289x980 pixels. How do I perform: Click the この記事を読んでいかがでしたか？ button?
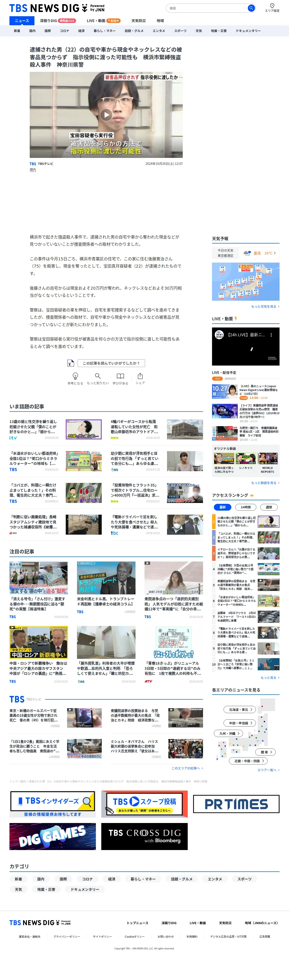point(111,363)
